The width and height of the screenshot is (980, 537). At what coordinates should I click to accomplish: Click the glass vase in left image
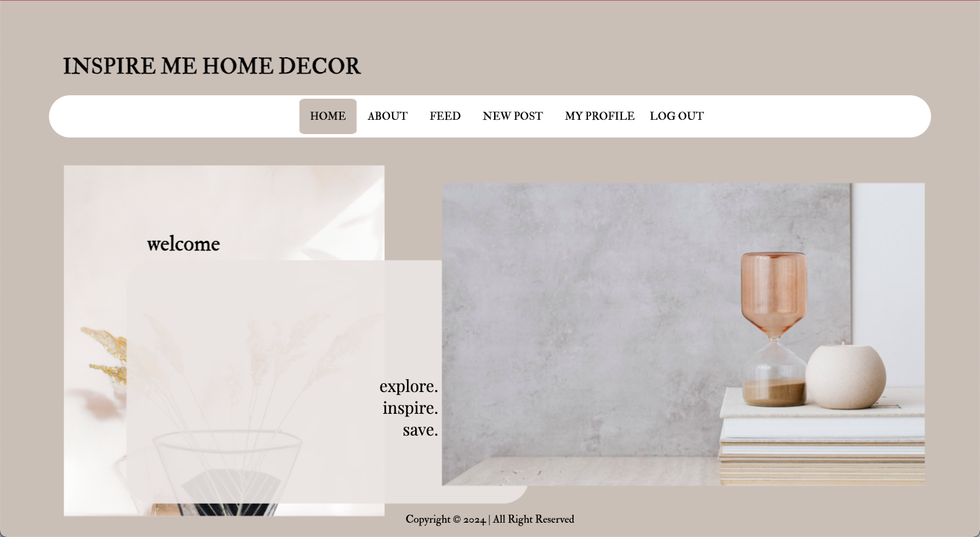coord(227,472)
